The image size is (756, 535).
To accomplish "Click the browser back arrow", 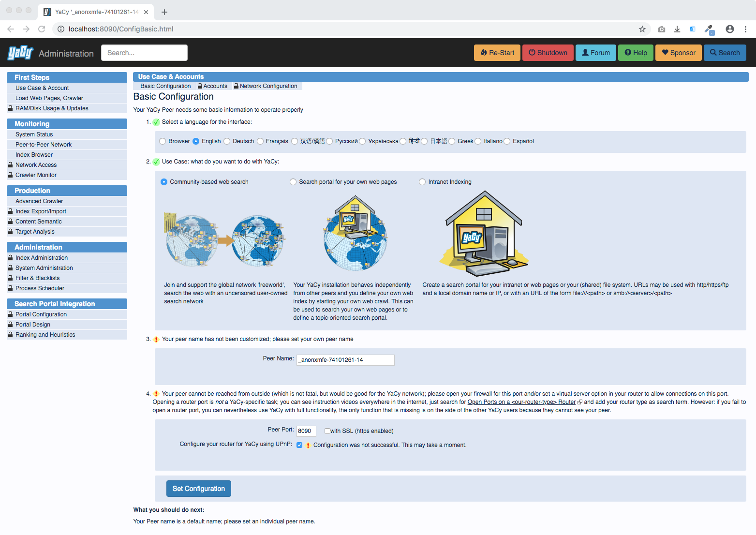I will pos(11,29).
